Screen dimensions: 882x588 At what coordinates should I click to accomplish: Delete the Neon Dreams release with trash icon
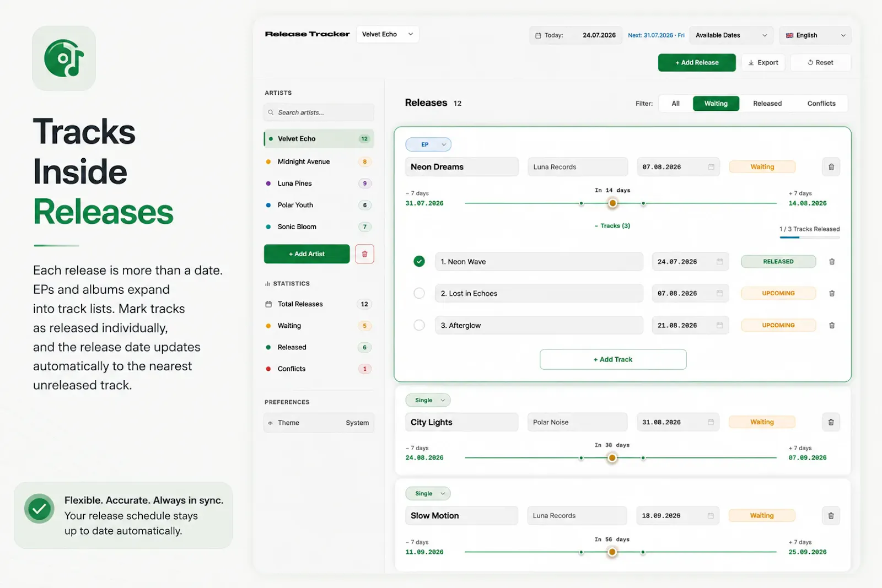831,167
